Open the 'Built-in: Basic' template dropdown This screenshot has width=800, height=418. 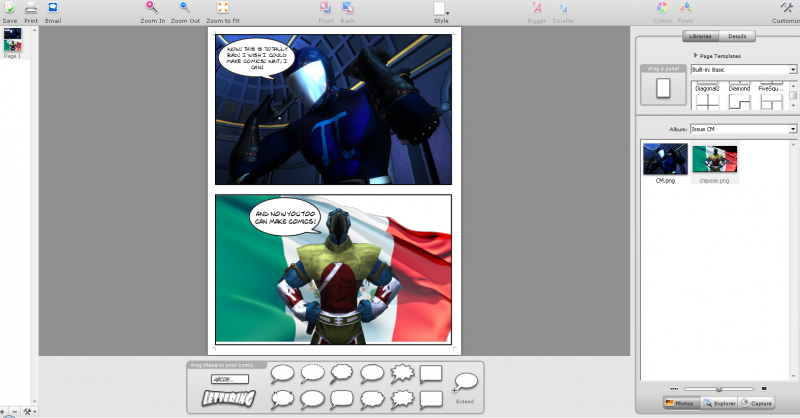click(x=743, y=69)
